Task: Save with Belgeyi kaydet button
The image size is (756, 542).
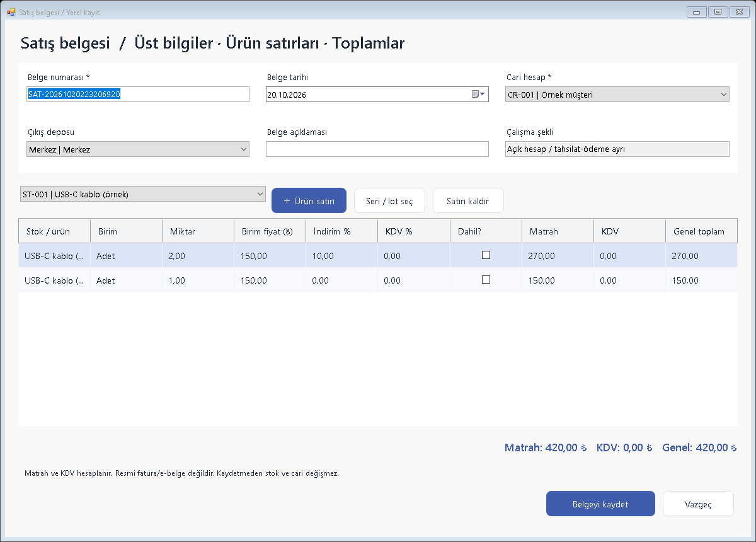Action: (600, 504)
